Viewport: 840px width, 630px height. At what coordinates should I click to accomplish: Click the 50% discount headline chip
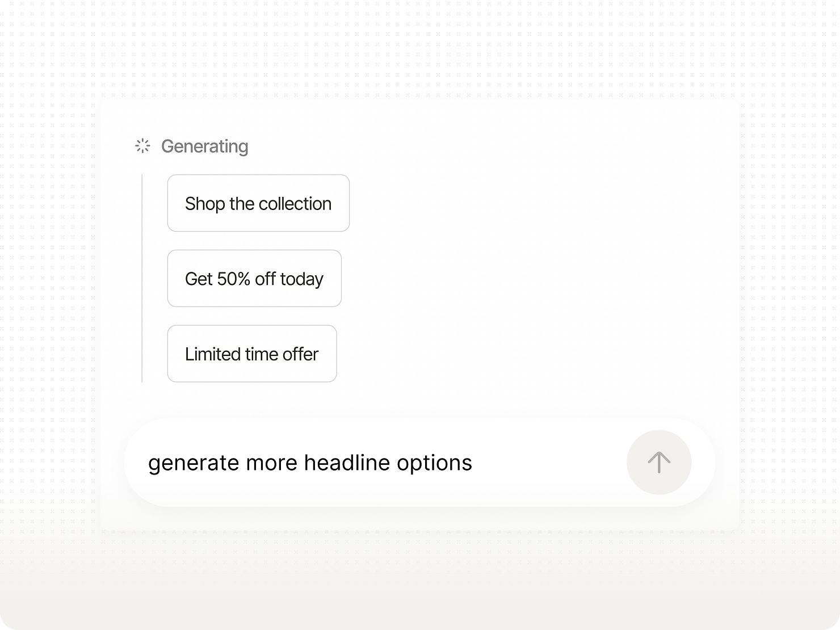tap(254, 279)
